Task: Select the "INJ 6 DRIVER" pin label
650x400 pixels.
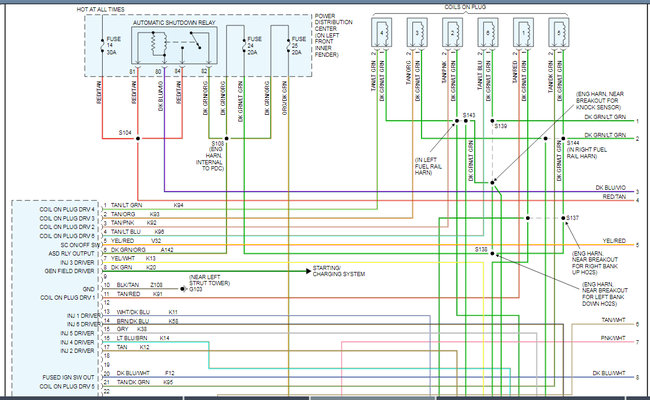Action: [x=84, y=324]
